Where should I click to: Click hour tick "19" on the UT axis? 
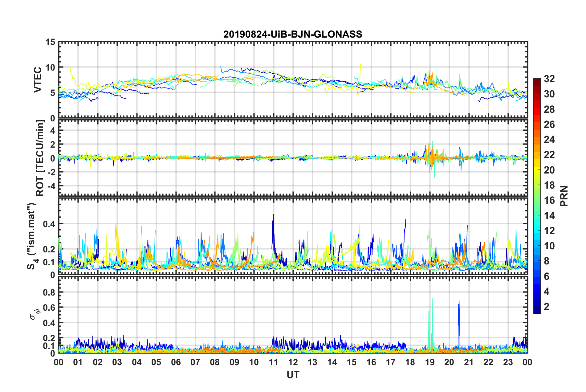pos(430,362)
